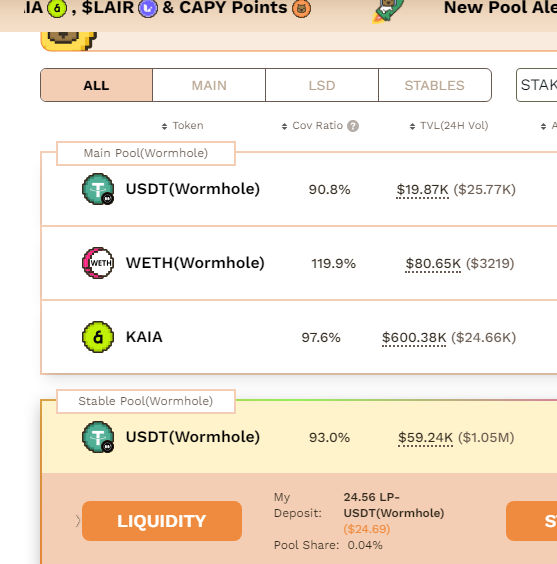The width and height of the screenshot is (557, 564).
Task: Click the WETH token icon
Action: 98,263
